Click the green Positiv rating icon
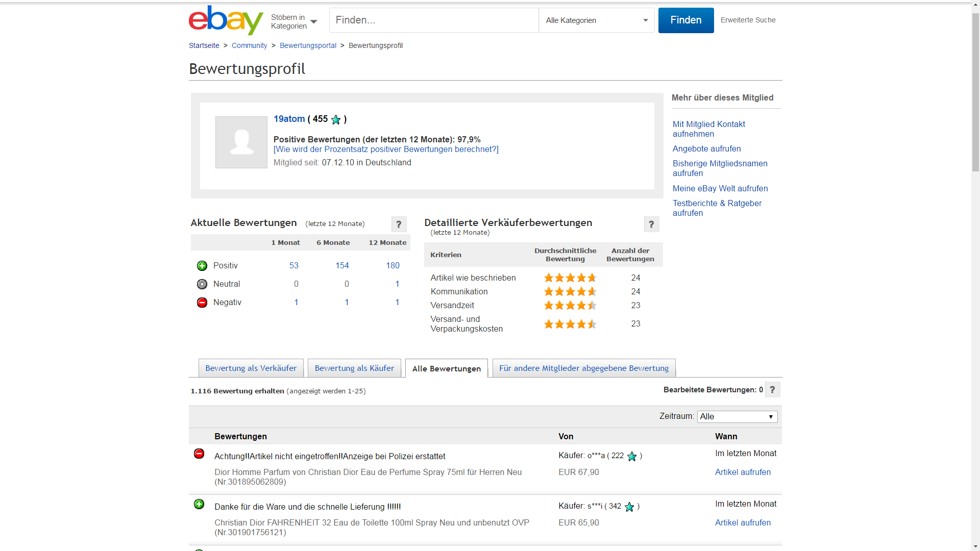980x551 pixels. 202,266
